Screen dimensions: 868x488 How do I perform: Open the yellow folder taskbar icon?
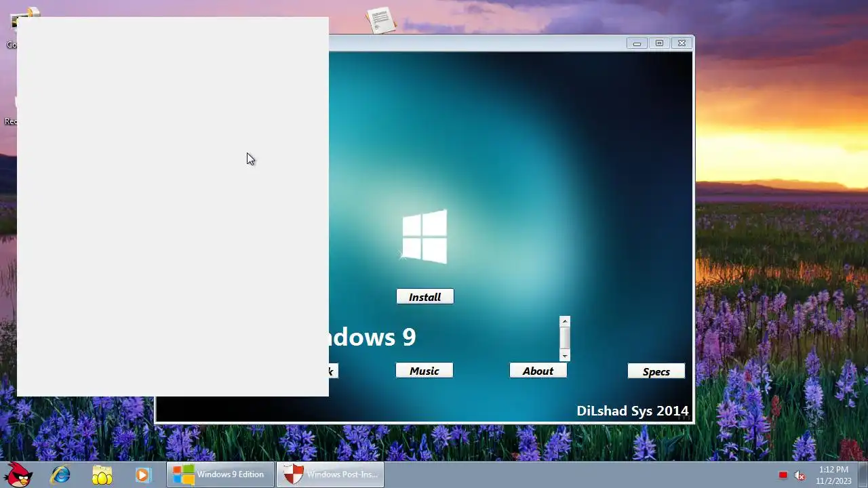(x=102, y=474)
